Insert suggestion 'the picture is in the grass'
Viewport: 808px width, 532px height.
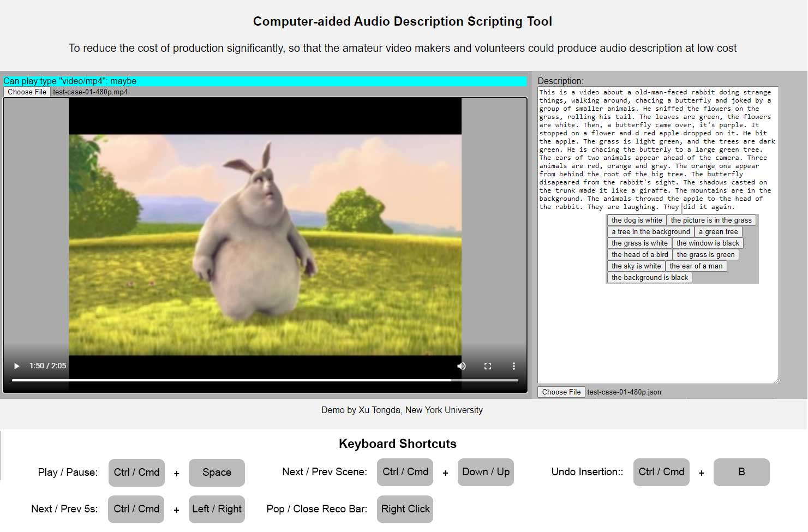pos(711,220)
